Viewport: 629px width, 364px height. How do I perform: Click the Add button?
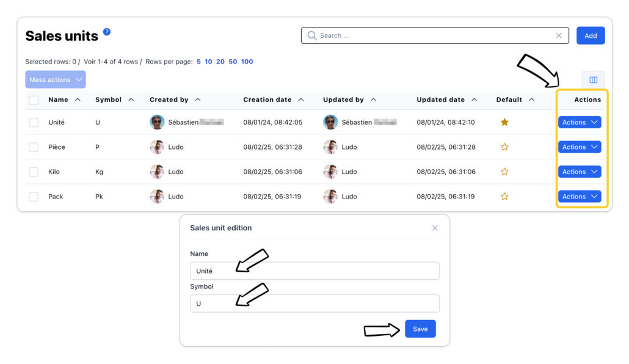tap(590, 35)
